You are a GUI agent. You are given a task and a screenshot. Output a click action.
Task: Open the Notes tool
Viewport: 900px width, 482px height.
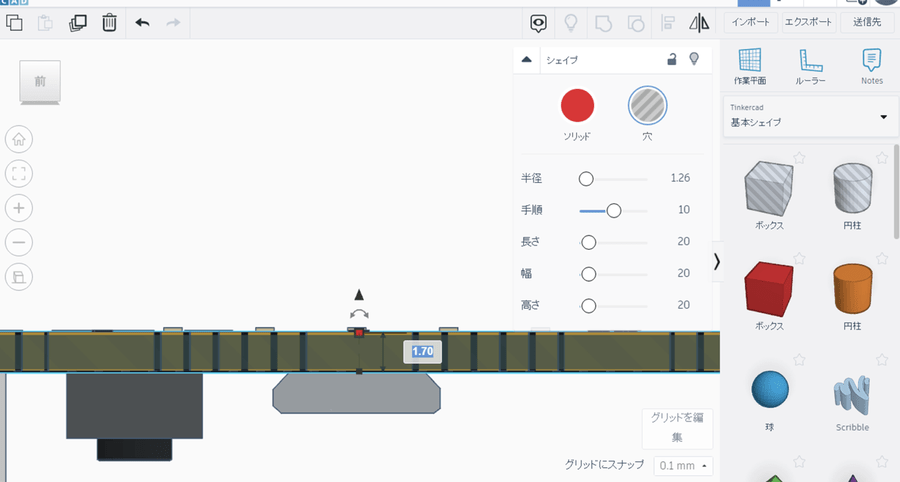[872, 67]
